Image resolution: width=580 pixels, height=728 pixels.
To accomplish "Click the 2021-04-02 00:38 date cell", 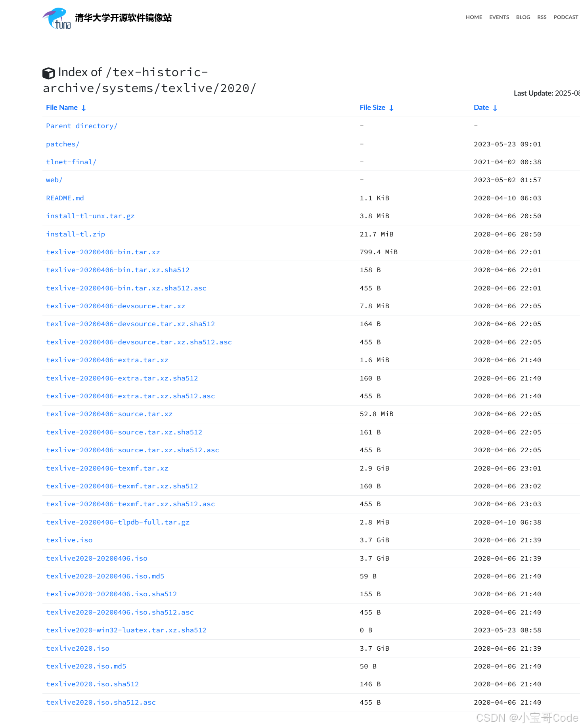I will [x=507, y=162].
